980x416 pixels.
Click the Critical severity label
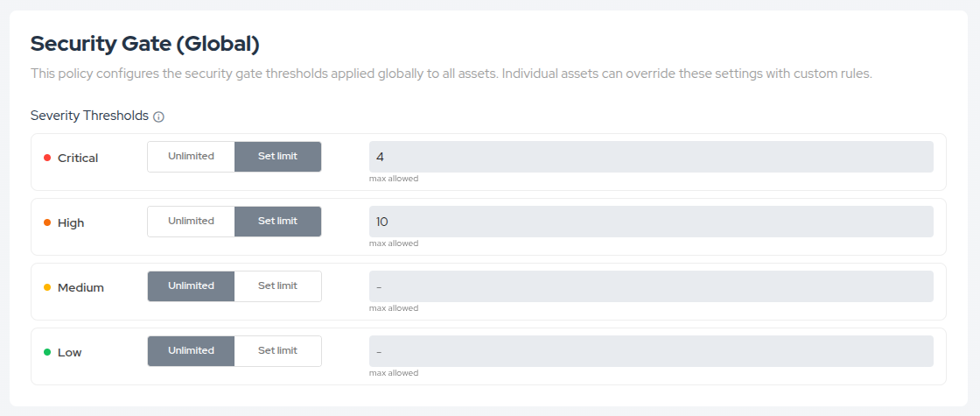click(x=78, y=159)
